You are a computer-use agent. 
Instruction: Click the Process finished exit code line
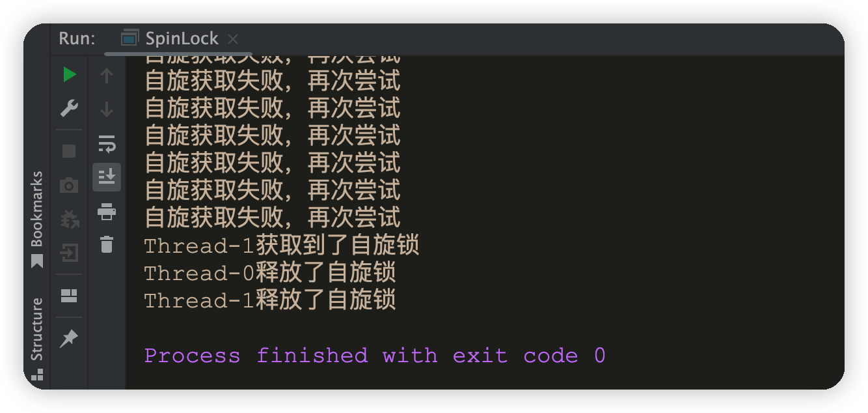coord(375,356)
